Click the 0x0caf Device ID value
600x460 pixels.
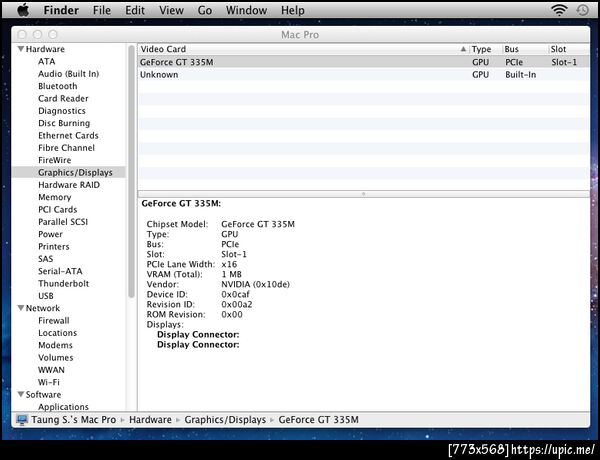[235, 294]
